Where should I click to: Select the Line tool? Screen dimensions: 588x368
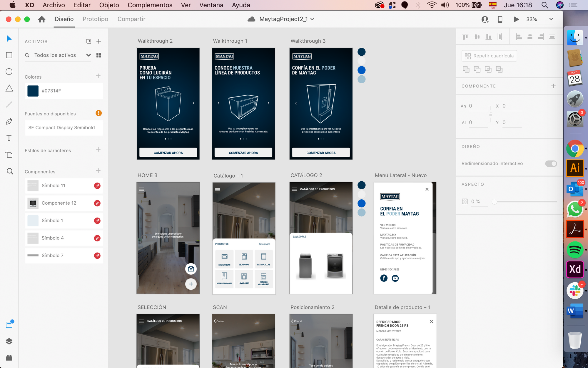click(9, 105)
